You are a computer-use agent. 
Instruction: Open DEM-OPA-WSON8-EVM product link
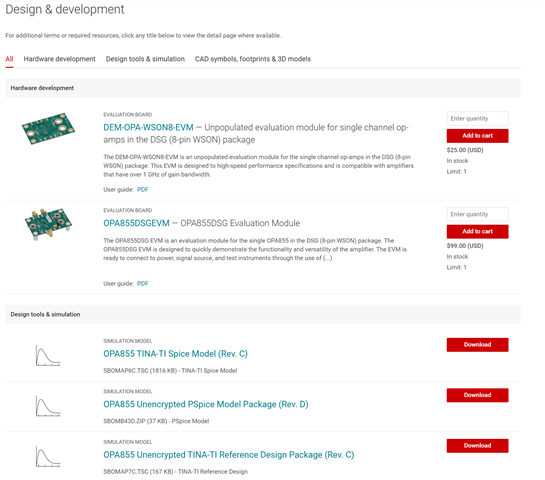[x=148, y=128]
